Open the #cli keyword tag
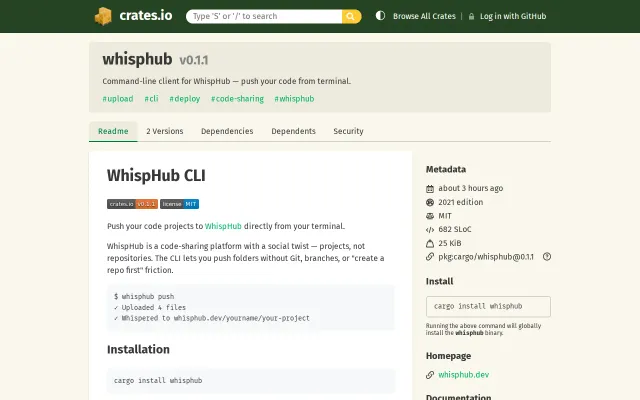The width and height of the screenshot is (640, 400). [x=151, y=99]
